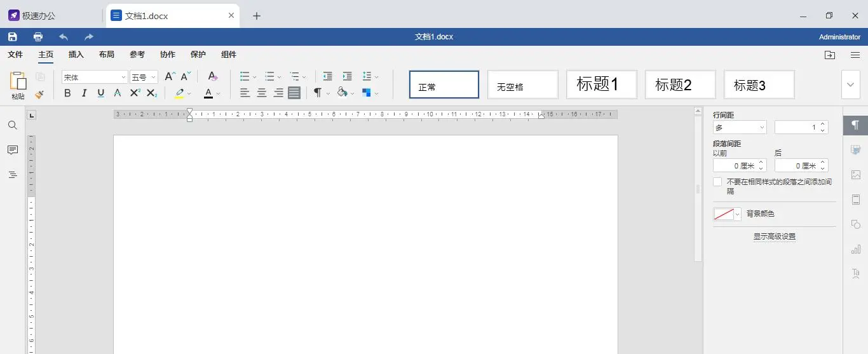Switch to the 协作 tab
This screenshot has height=354, width=868.
[x=168, y=55]
